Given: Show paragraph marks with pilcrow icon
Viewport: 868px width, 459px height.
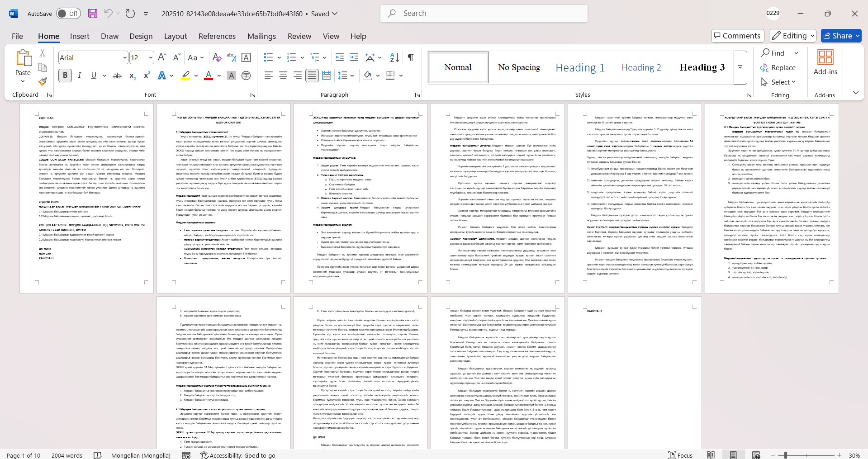Looking at the screenshot, I should coord(411,57).
